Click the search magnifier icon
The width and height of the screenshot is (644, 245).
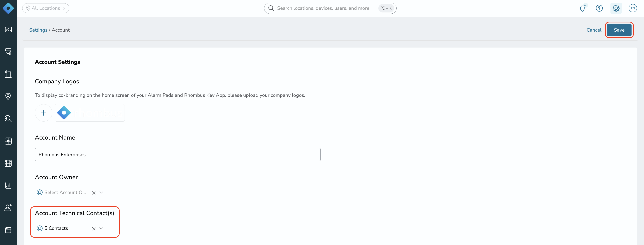pos(271,8)
